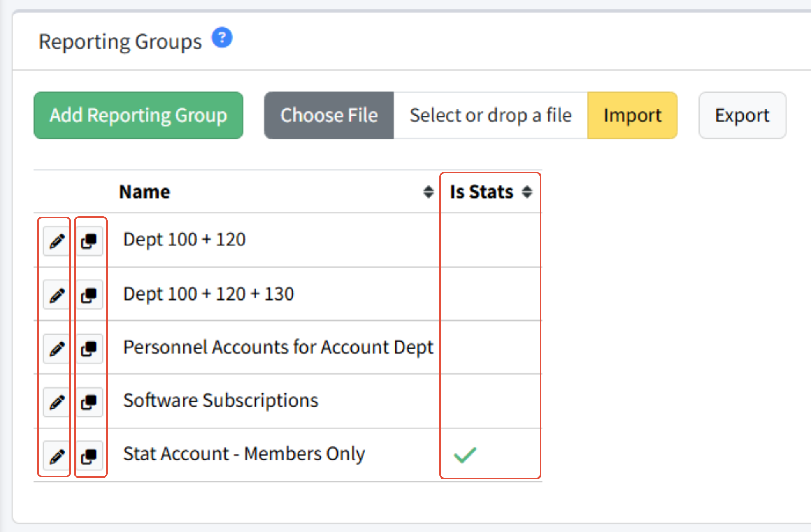
Task: Edit the Dept 100 + 120 + 130 group
Action: (57, 295)
